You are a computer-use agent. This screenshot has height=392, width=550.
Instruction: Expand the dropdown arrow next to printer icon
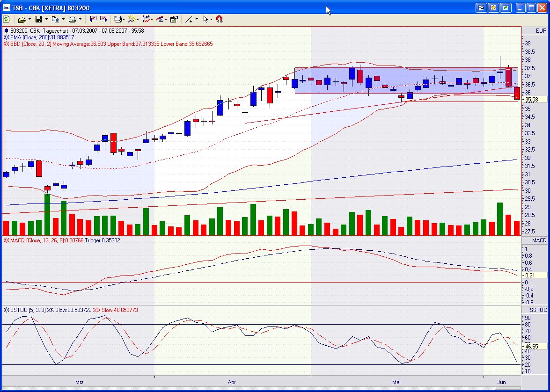coord(80,19)
